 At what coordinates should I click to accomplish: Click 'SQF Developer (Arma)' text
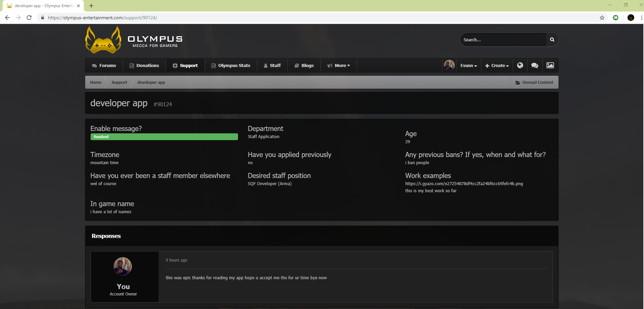click(x=269, y=184)
